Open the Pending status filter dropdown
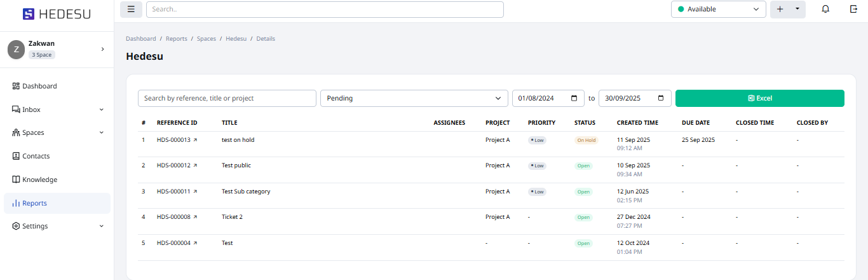Screen dimensions: 868x280 [414, 98]
